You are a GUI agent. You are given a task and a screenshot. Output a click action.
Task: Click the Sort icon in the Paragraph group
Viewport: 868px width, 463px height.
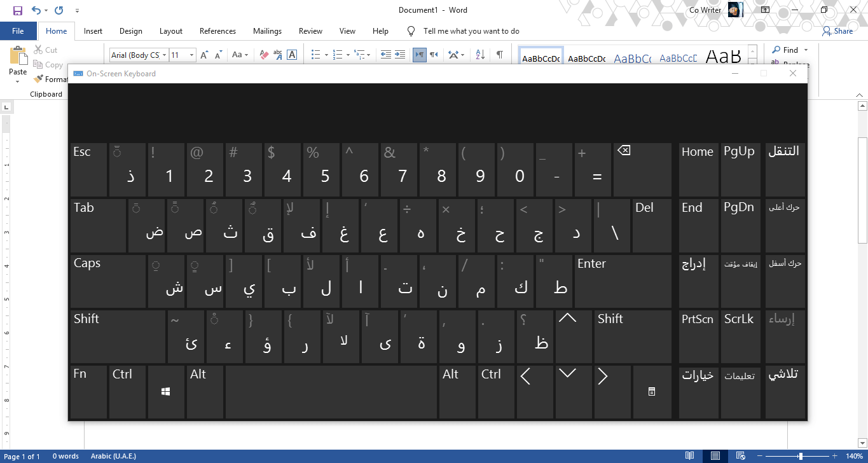point(479,55)
